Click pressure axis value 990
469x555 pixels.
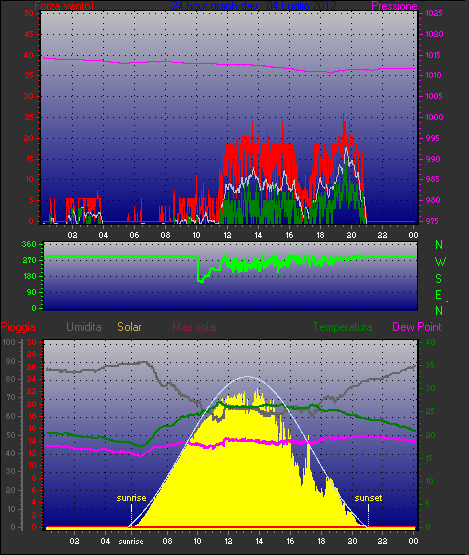433,159
